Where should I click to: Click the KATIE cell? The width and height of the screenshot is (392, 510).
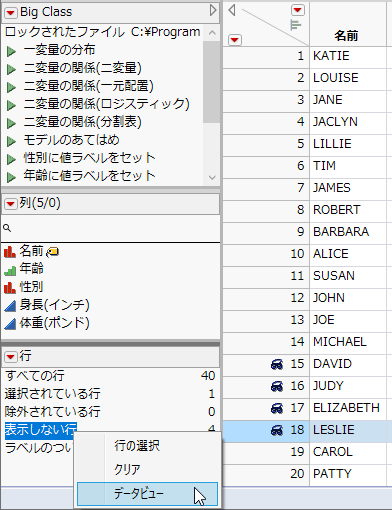point(347,56)
